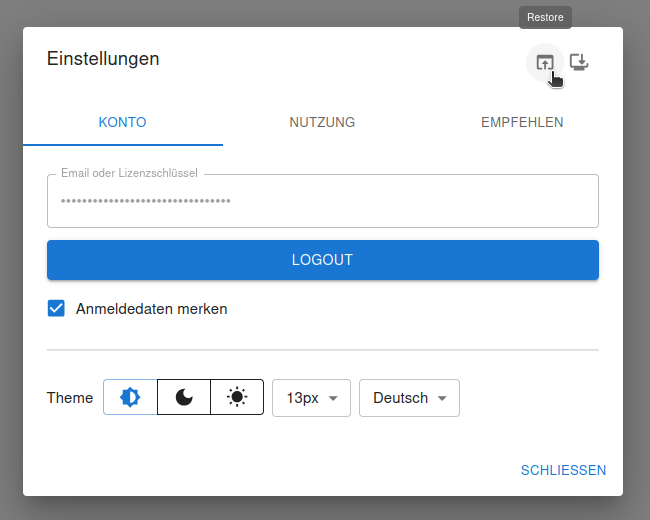Click the Restore settings icon
Screen dimensions: 650x520
coord(544,62)
